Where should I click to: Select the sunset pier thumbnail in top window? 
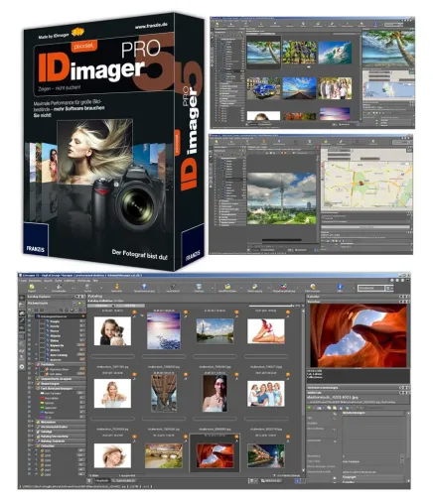coord(299,88)
